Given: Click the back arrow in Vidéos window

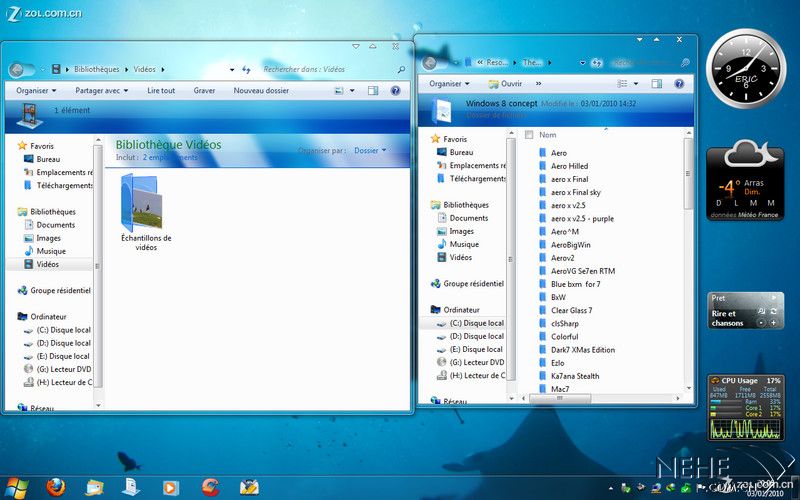Looking at the screenshot, I should (16, 69).
